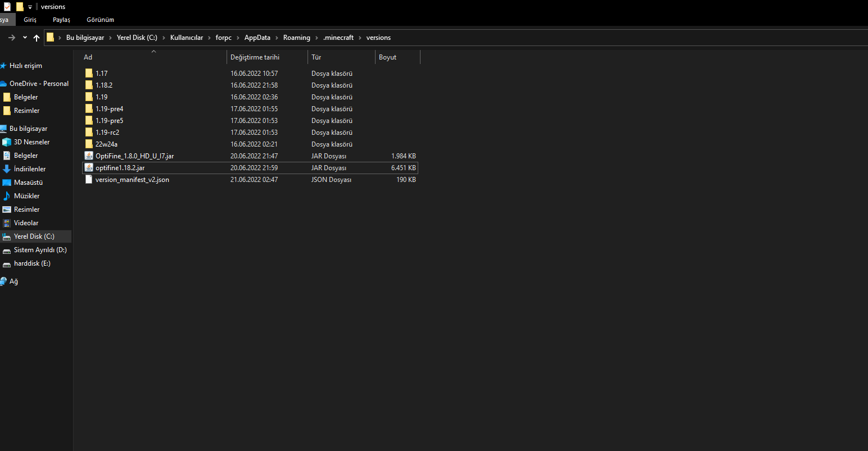Screen dimensions: 868x451
Task: Click the empty address bar area to edit the path
Action: pyautogui.click(x=630, y=38)
